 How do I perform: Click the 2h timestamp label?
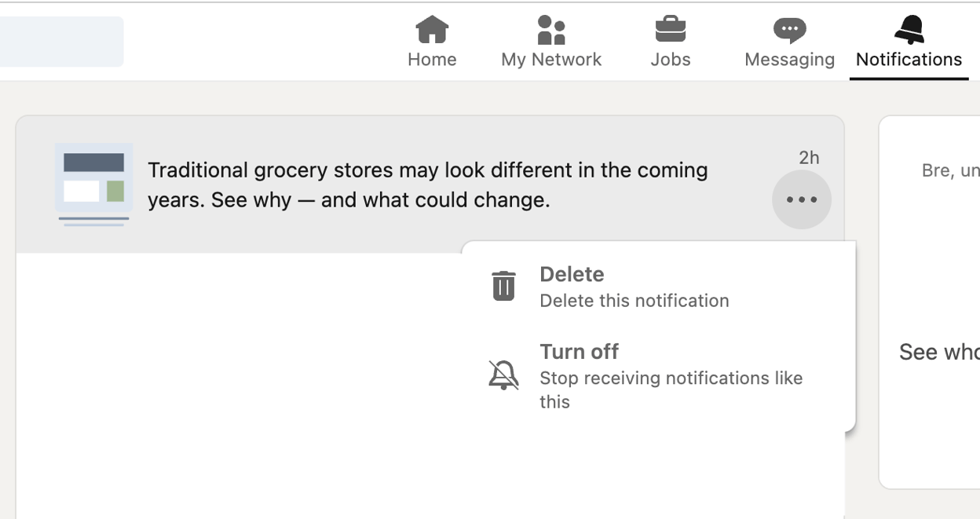point(810,158)
